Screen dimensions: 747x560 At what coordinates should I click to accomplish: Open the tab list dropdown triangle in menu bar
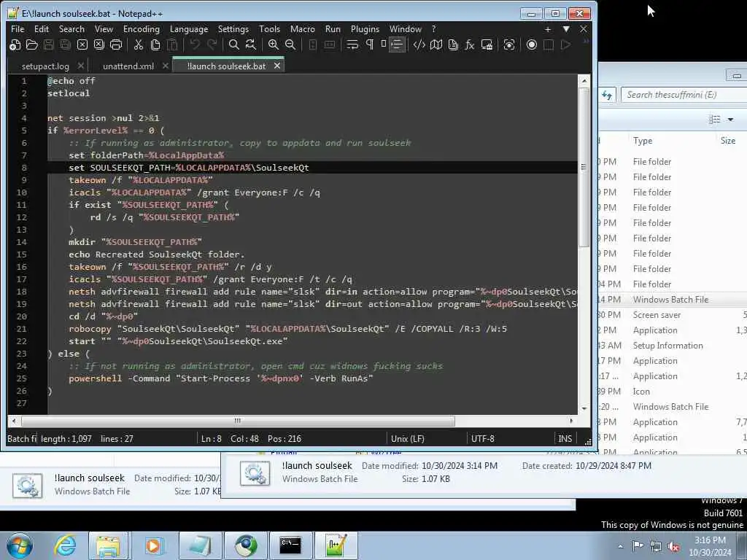point(566,29)
